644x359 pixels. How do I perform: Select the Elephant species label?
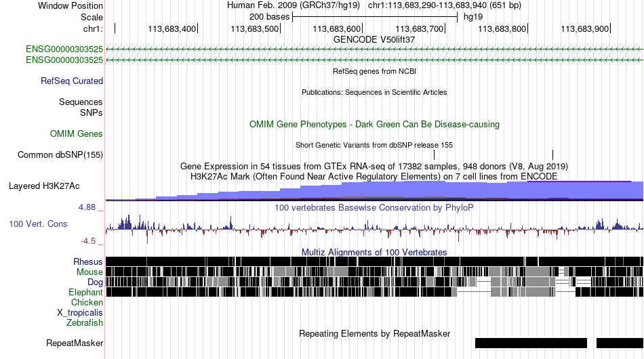point(85,292)
